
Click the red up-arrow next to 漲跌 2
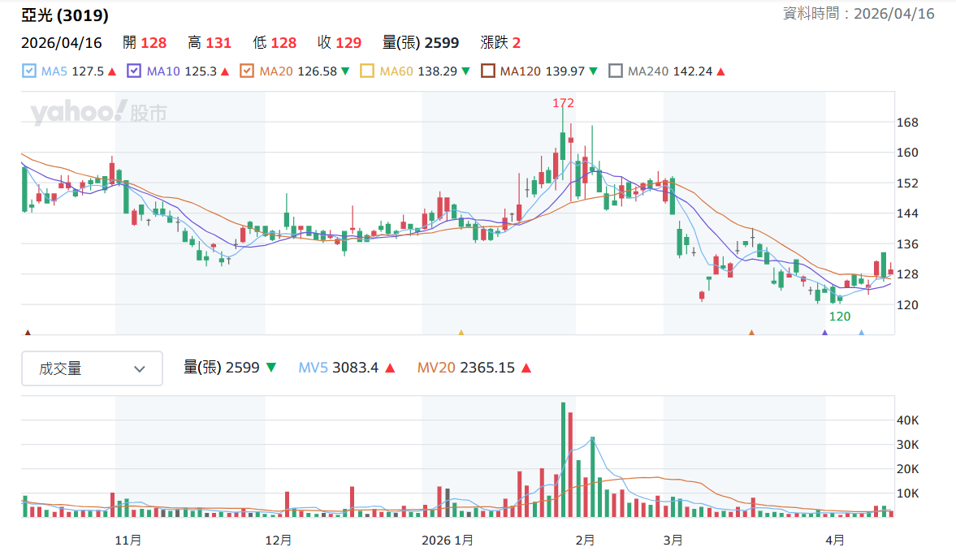[x=517, y=42]
